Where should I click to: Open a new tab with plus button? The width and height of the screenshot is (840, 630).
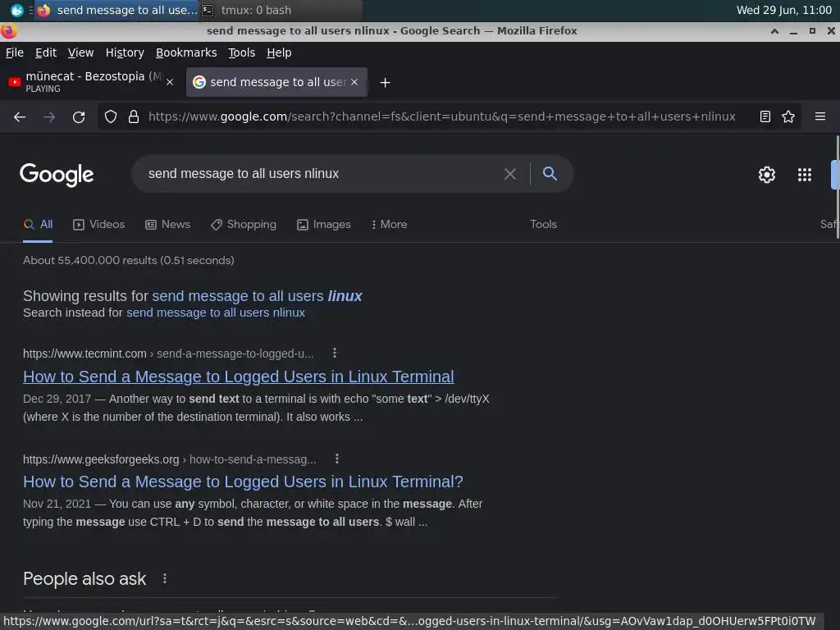click(386, 83)
